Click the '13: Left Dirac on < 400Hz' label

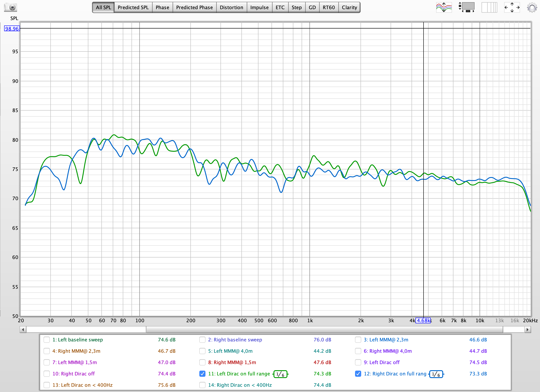point(82,385)
